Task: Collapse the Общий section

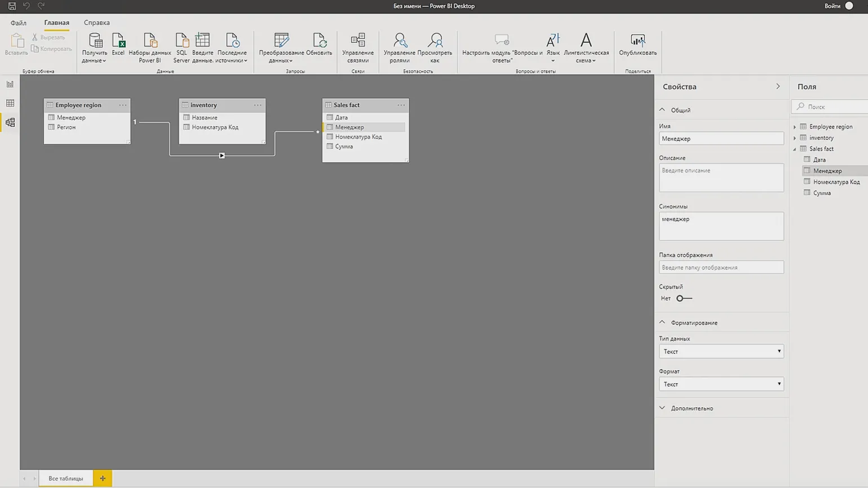Action: 662,110
